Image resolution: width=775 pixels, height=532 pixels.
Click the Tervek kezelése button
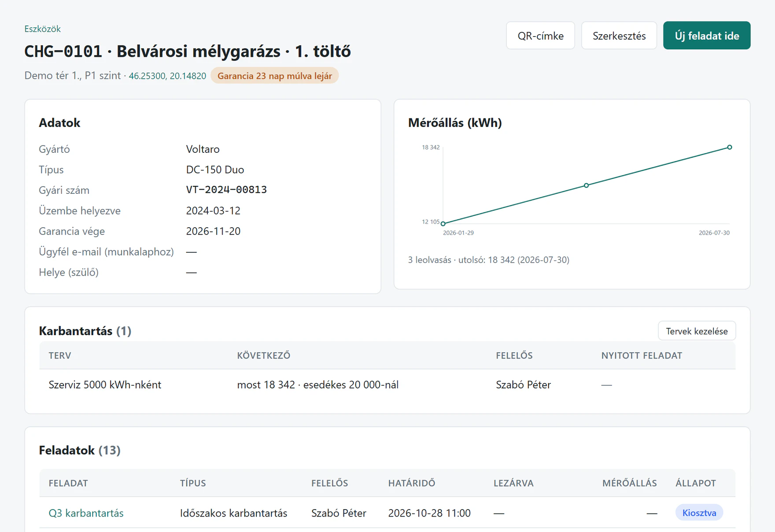[697, 331]
